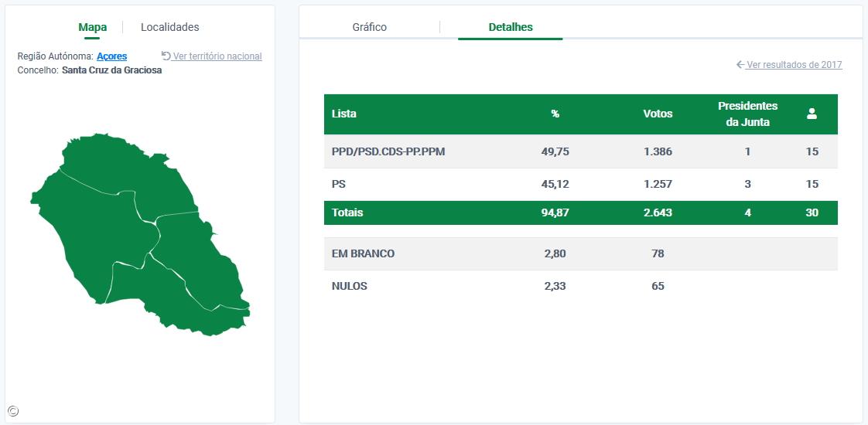Click the left arrow icon before Ver resultados de 2017
The height and width of the screenshot is (425, 868).
point(740,65)
